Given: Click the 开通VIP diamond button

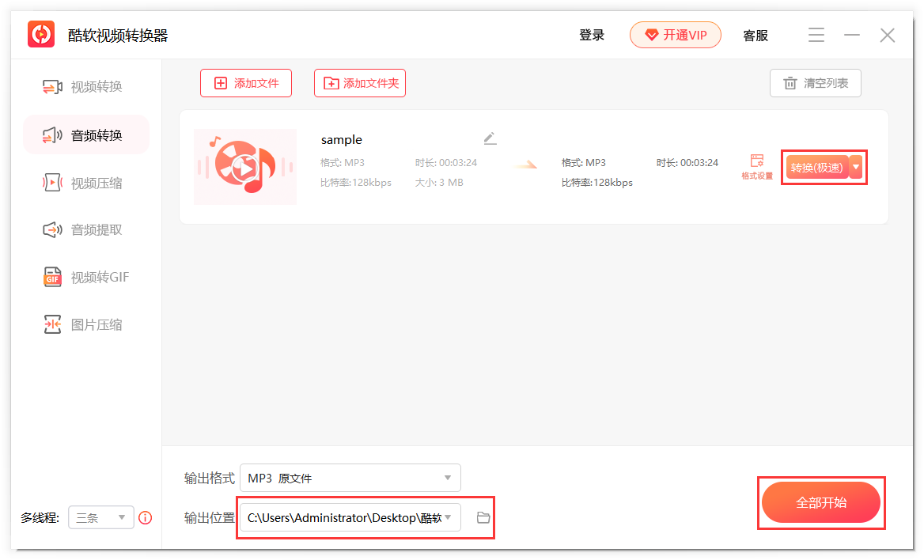Looking at the screenshot, I should [x=676, y=35].
